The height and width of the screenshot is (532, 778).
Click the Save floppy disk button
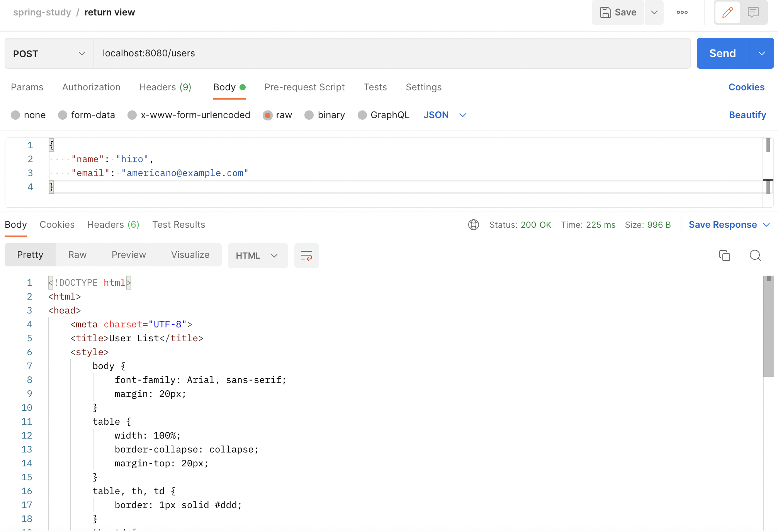pyautogui.click(x=618, y=12)
